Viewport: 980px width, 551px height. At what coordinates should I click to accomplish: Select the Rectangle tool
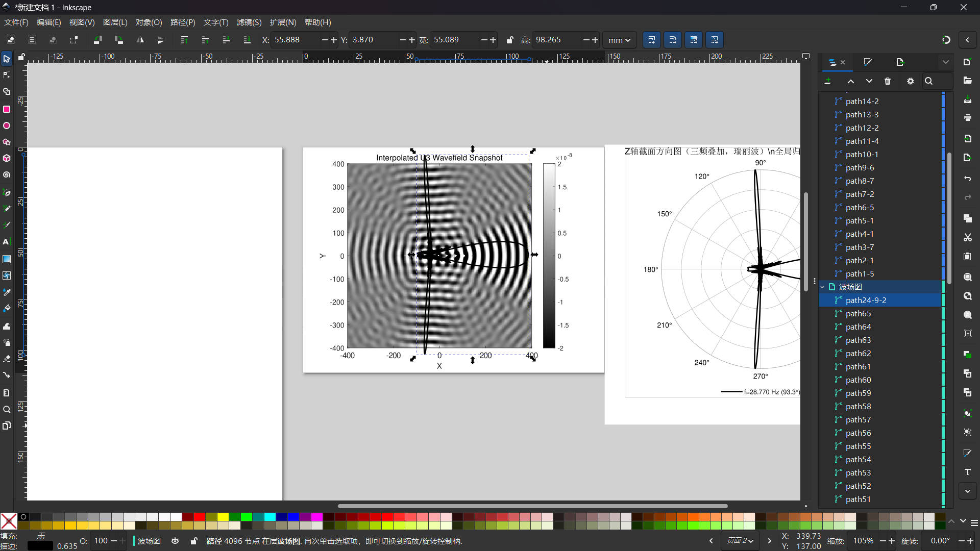pyautogui.click(x=7, y=109)
